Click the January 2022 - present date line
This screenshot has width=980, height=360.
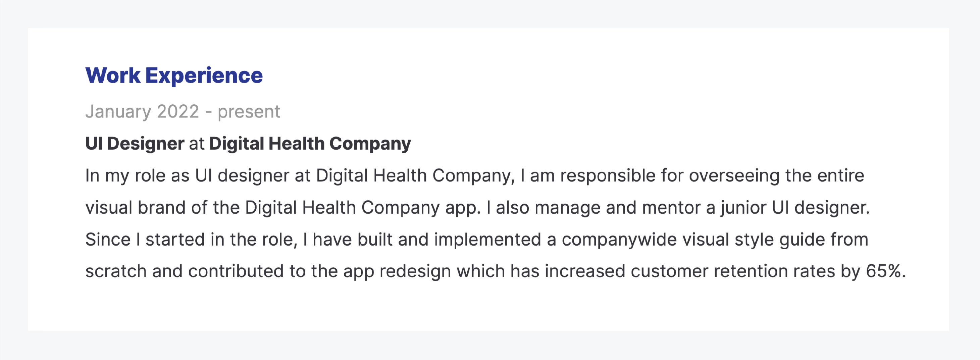tap(183, 111)
